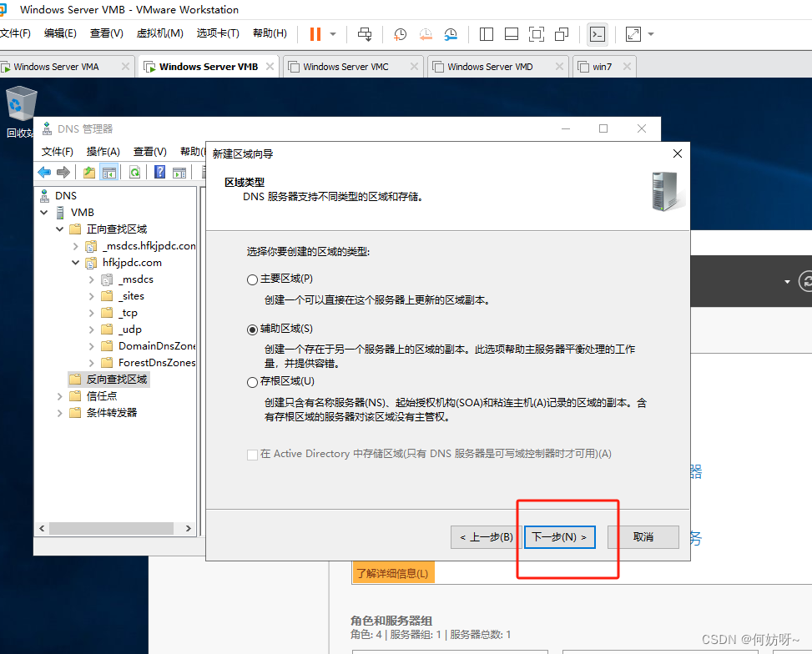Select the 辅助区域(S) radio button
Image resolution: width=812 pixels, height=654 pixels.
pyautogui.click(x=253, y=330)
